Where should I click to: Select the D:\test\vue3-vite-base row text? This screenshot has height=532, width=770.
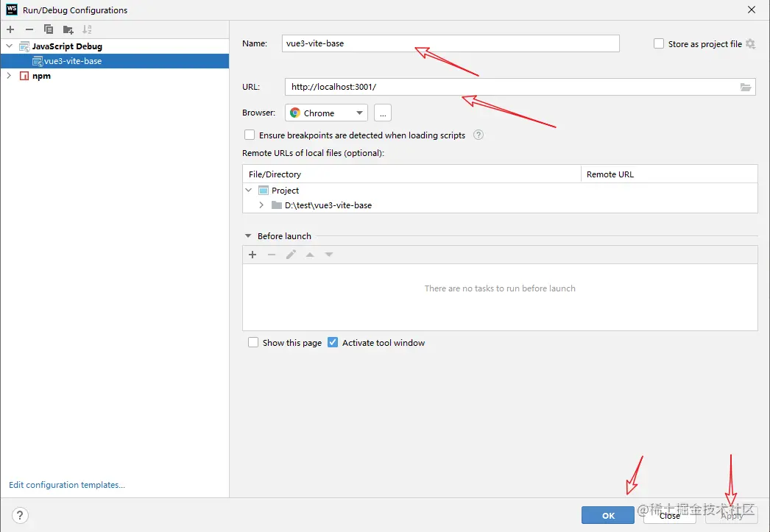[328, 205]
